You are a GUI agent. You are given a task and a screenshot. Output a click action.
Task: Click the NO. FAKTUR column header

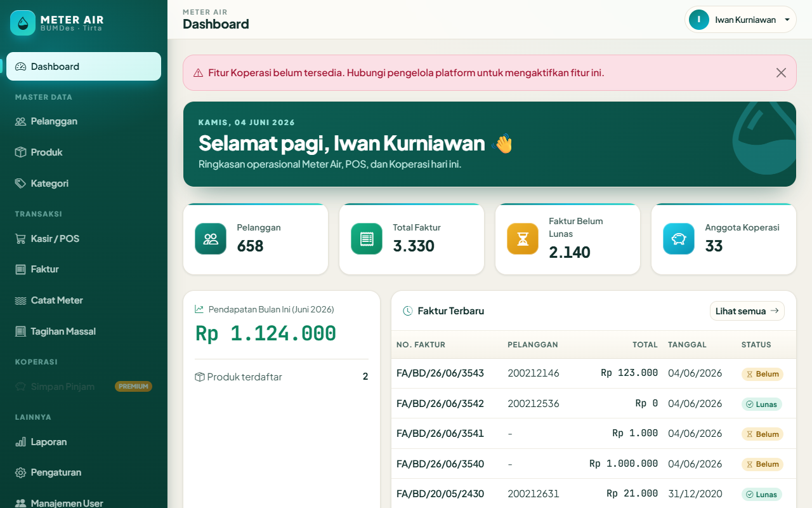pyautogui.click(x=421, y=345)
